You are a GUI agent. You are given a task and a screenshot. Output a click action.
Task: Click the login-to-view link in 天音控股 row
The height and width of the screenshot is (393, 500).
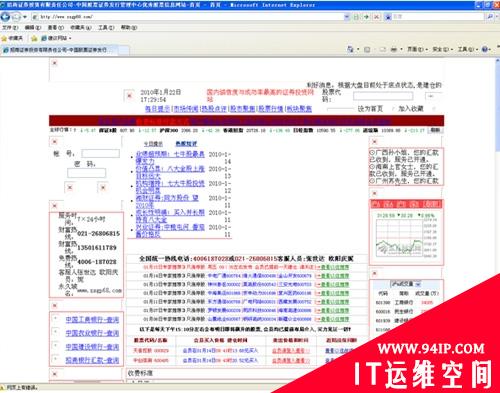[x=291, y=351]
